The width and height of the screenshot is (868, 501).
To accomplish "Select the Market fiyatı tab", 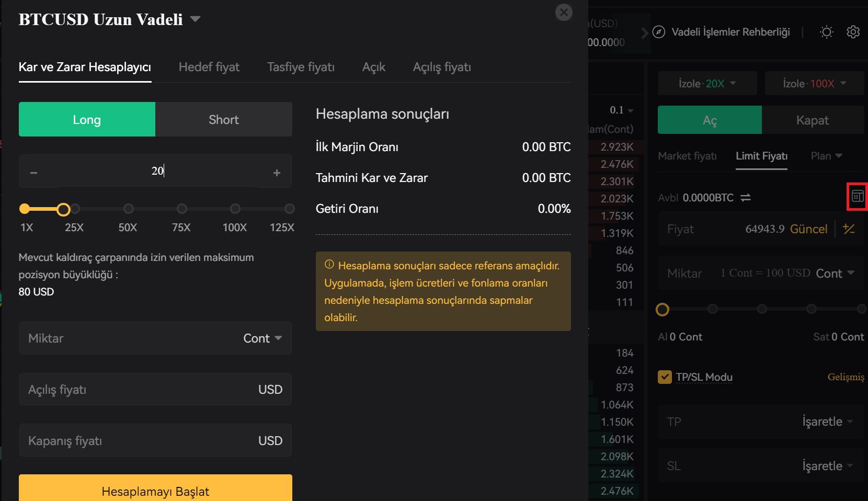I will 687,156.
